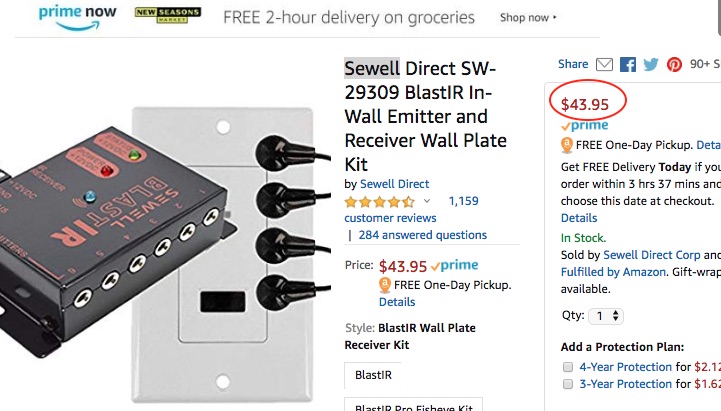The width and height of the screenshot is (721, 411).
Task: Click the New Seasons Market logo
Action: (x=160, y=17)
